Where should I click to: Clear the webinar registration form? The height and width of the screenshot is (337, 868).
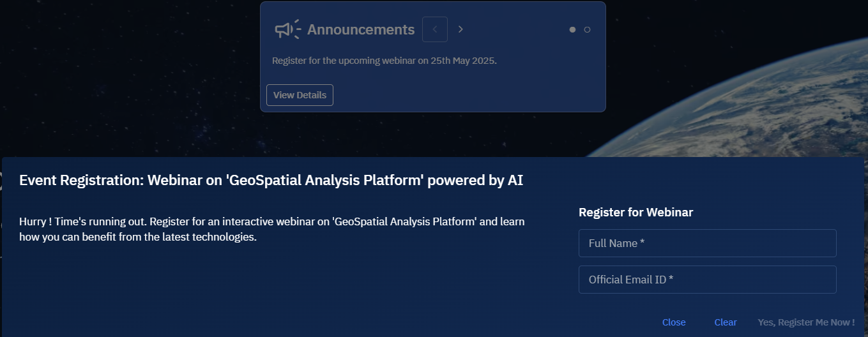(726, 322)
